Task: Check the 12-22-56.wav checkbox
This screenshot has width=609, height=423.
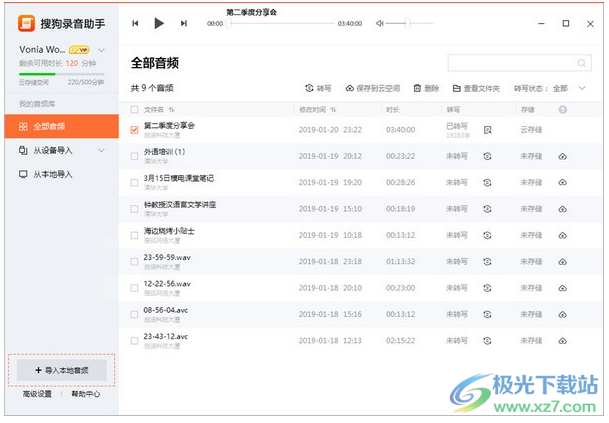Action: 134,288
